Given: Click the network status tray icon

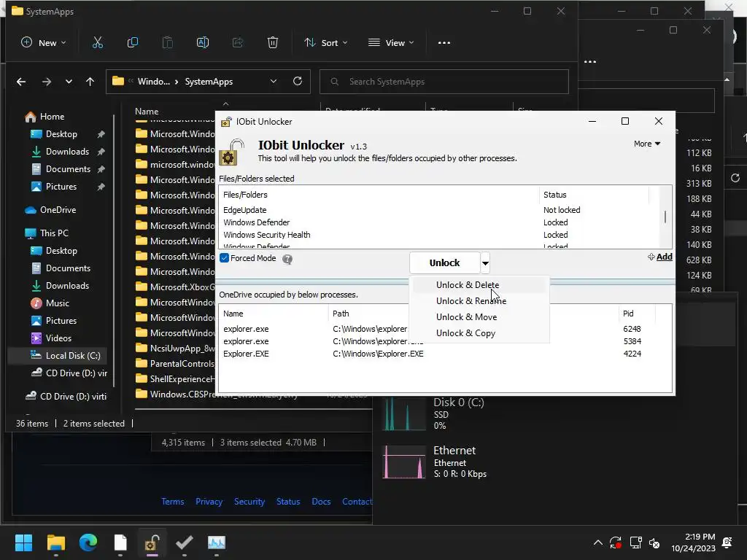Looking at the screenshot, I should coord(635,542).
